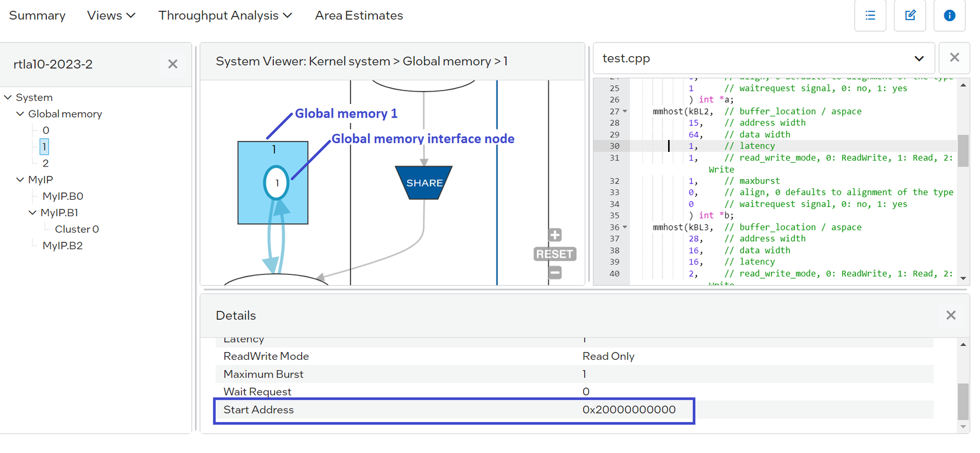Close the rtla10-2023-2 tree panel
Image resolution: width=980 pixels, height=453 pixels.
click(x=173, y=64)
